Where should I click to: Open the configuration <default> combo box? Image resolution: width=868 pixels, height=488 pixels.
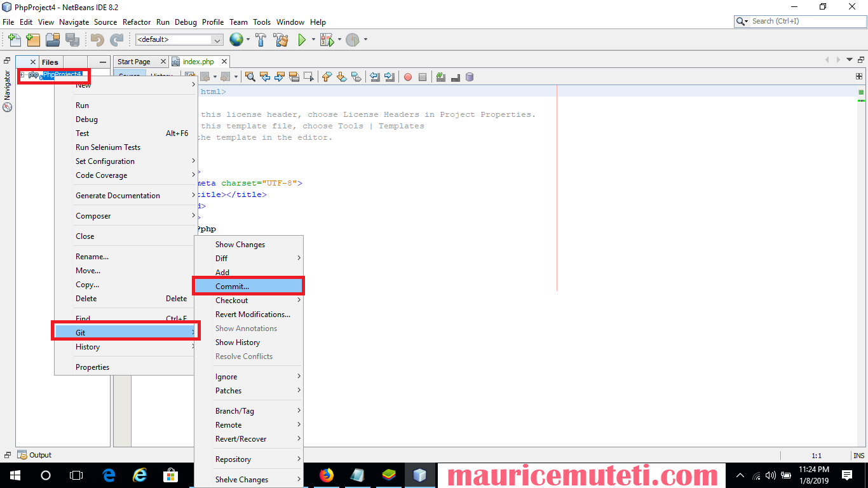click(x=179, y=39)
